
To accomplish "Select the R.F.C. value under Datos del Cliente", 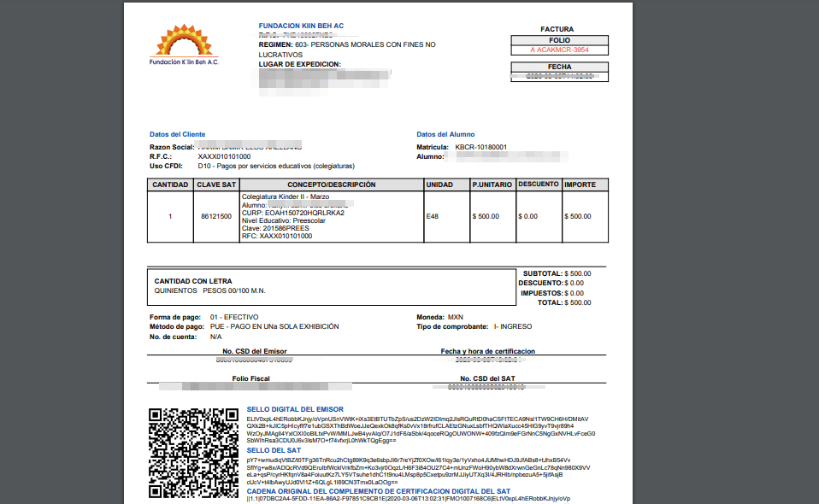I will [x=224, y=156].
